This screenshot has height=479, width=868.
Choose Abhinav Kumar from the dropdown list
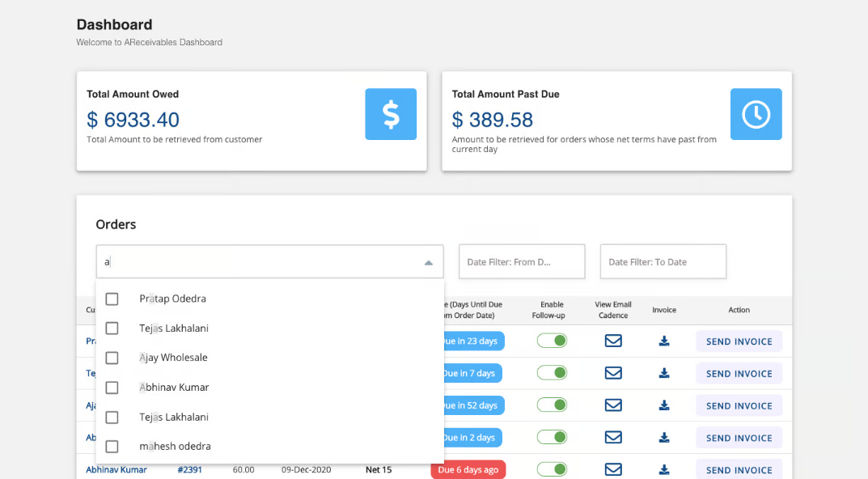click(174, 388)
